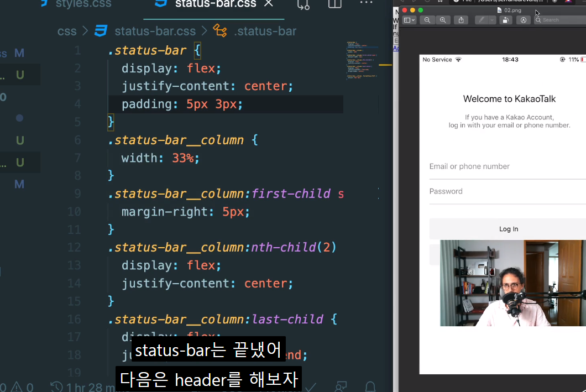Viewport: 586px width, 392px height.
Task: Open notifications bell in status bar
Action: click(x=370, y=387)
